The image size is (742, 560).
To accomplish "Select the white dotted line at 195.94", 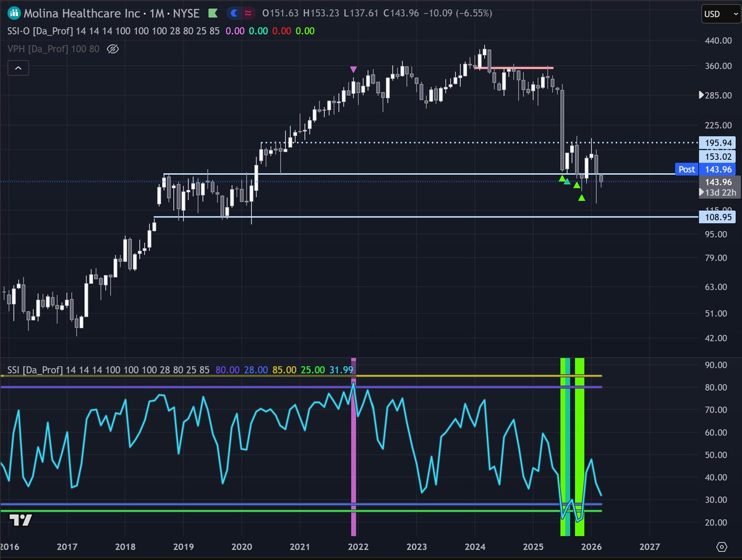I will point(479,143).
